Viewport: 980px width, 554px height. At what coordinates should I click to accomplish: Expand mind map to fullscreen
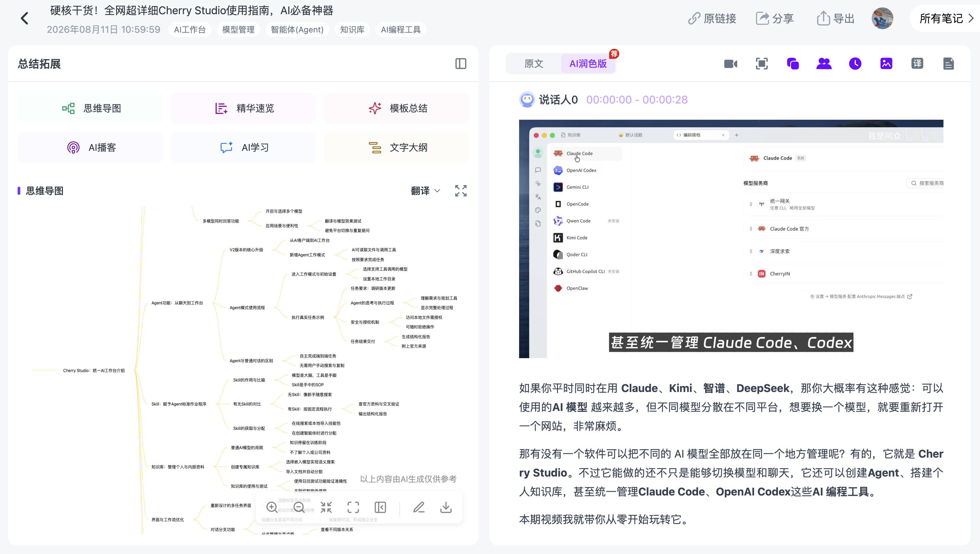point(461,191)
